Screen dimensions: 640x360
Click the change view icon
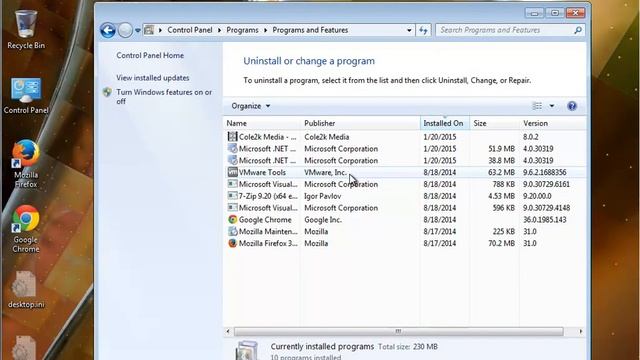pos(537,106)
